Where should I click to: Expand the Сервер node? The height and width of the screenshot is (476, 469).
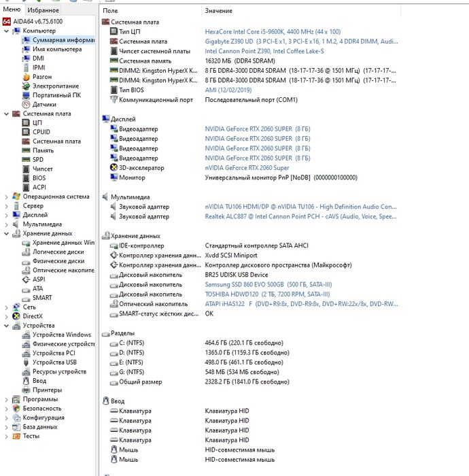point(6,206)
